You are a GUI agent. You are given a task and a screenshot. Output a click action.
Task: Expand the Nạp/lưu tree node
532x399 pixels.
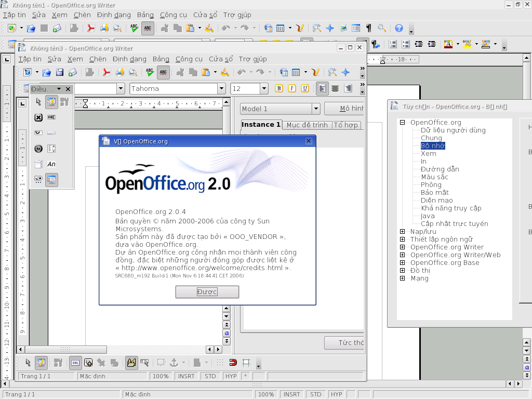(x=403, y=231)
